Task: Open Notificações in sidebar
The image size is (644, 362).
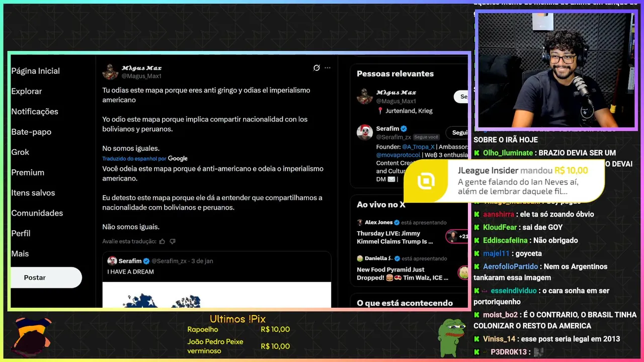Action: 35,112
